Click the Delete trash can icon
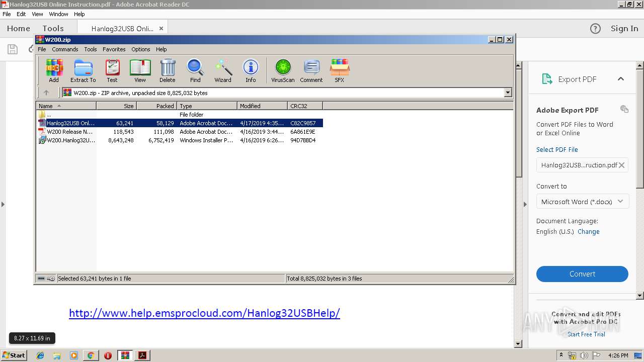 tap(168, 70)
